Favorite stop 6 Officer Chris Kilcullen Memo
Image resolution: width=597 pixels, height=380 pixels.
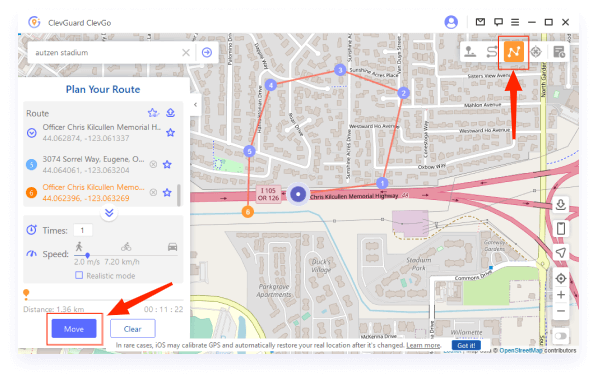click(x=167, y=192)
